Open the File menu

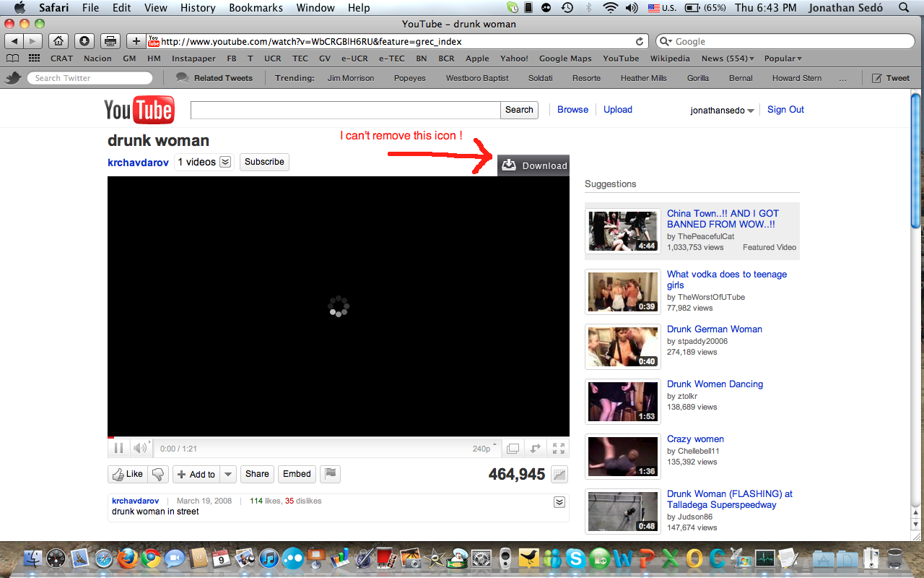[x=90, y=8]
